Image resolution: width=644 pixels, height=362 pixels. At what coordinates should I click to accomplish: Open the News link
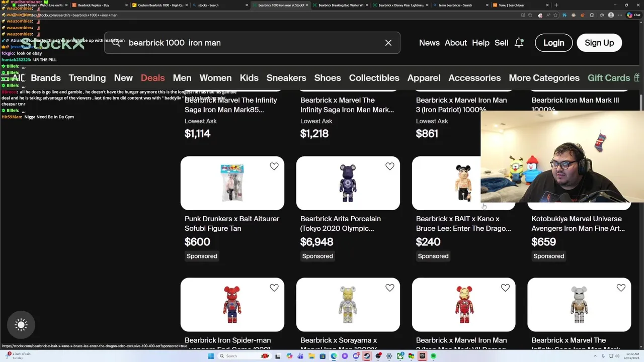429,43
